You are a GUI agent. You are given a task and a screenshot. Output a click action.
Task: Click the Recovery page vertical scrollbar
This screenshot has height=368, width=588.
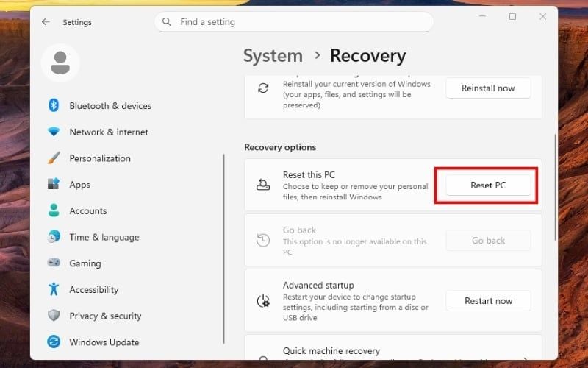pyautogui.click(x=556, y=187)
